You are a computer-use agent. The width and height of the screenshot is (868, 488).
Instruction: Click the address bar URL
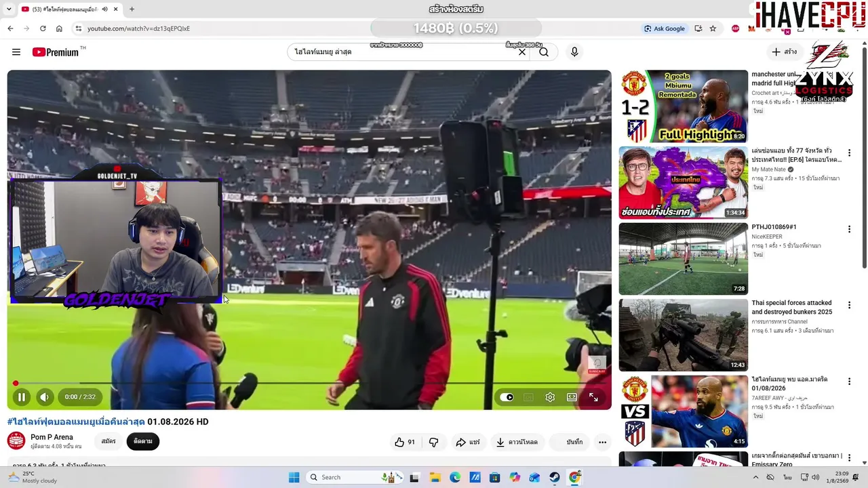pos(138,28)
